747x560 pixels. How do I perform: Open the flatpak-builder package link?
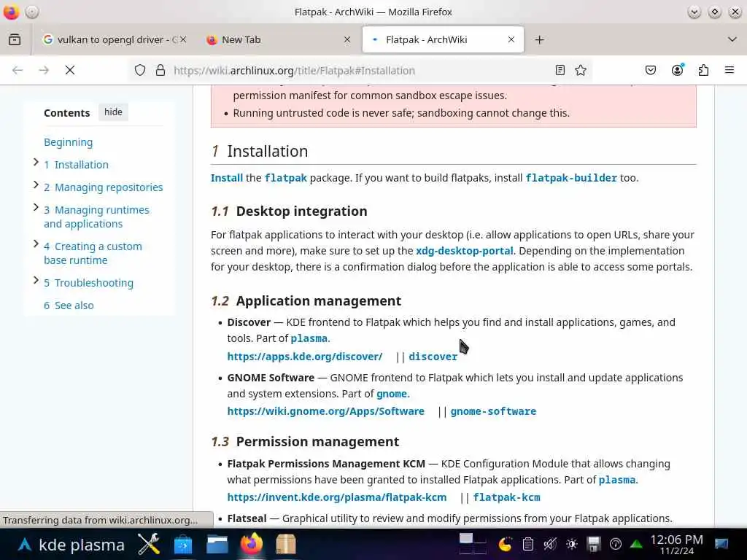(571, 178)
